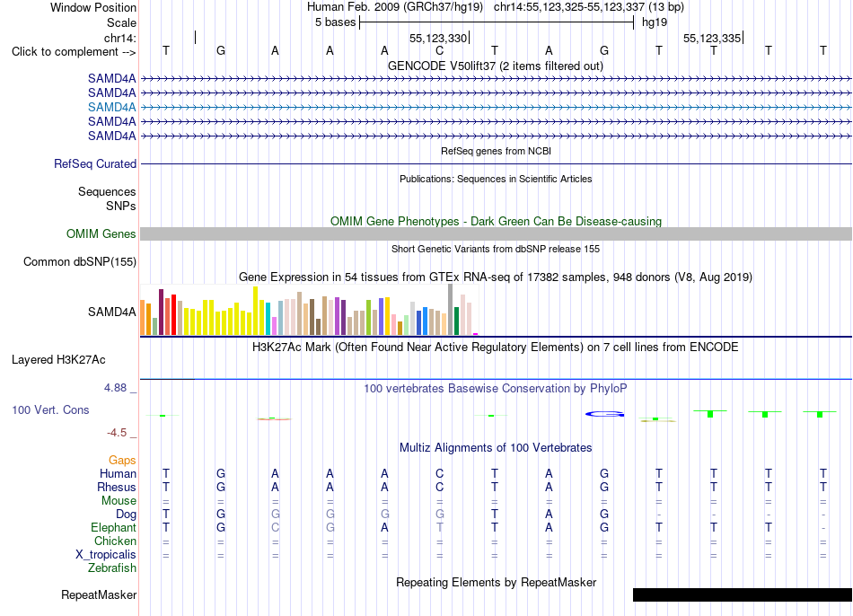Select the Zebrafish alignment row label
Screen dimensions: 853x616
112,568
